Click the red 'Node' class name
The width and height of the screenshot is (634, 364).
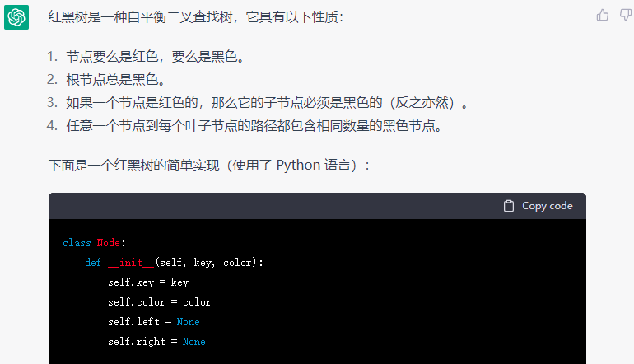tap(109, 243)
